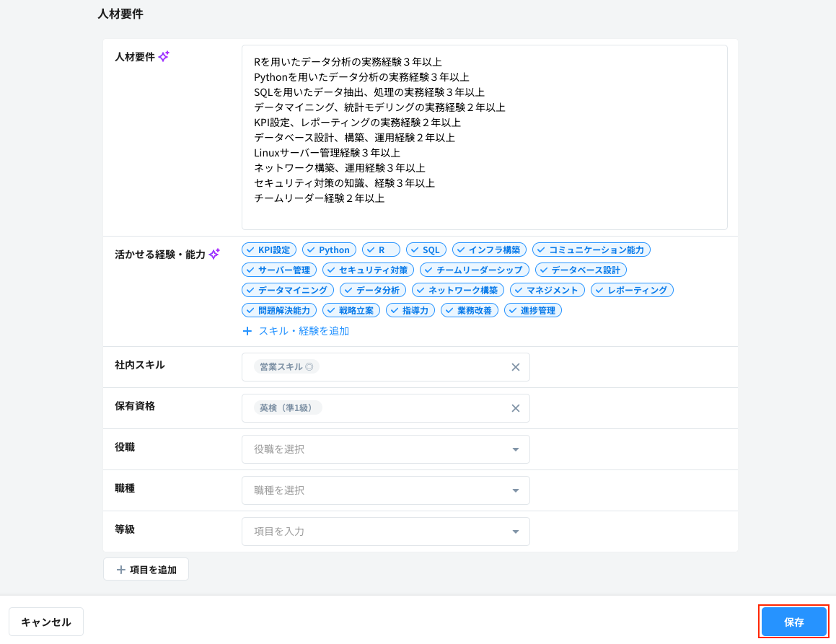Deselect the SQL skill chip
Screen dimensions: 836x644
(x=426, y=250)
